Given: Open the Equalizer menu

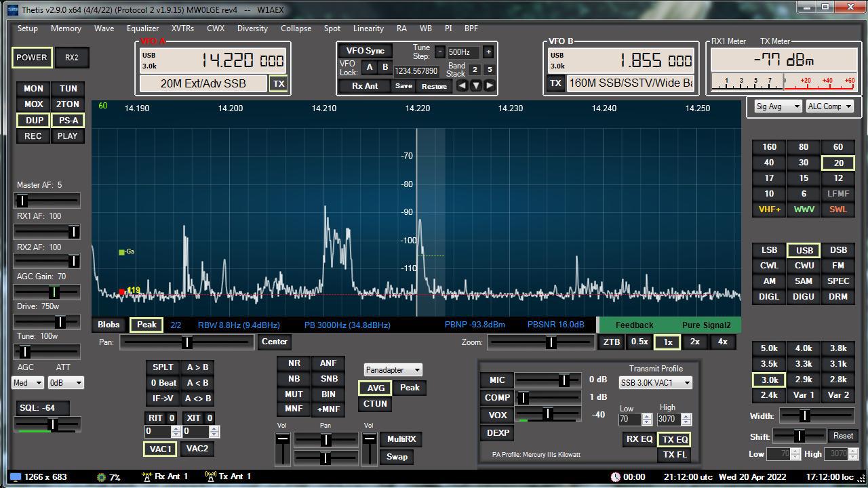Looking at the screenshot, I should coord(142,28).
